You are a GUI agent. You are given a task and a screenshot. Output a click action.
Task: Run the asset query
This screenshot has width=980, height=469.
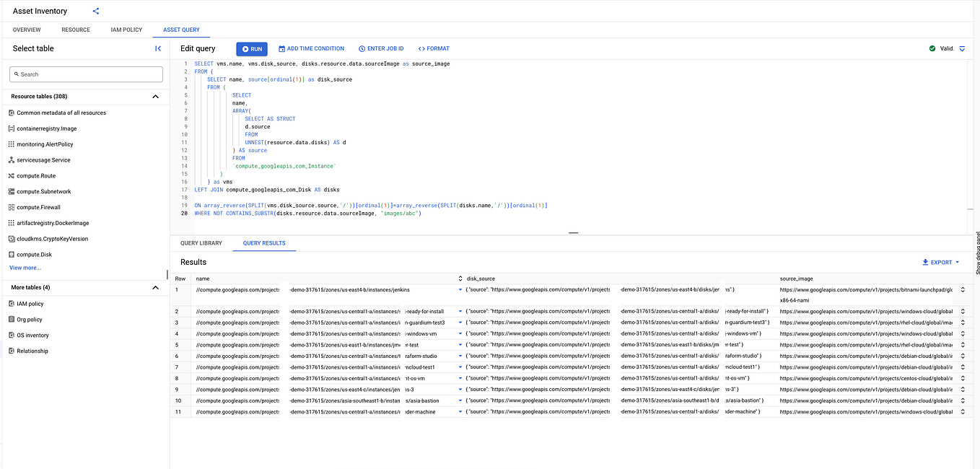click(x=251, y=48)
